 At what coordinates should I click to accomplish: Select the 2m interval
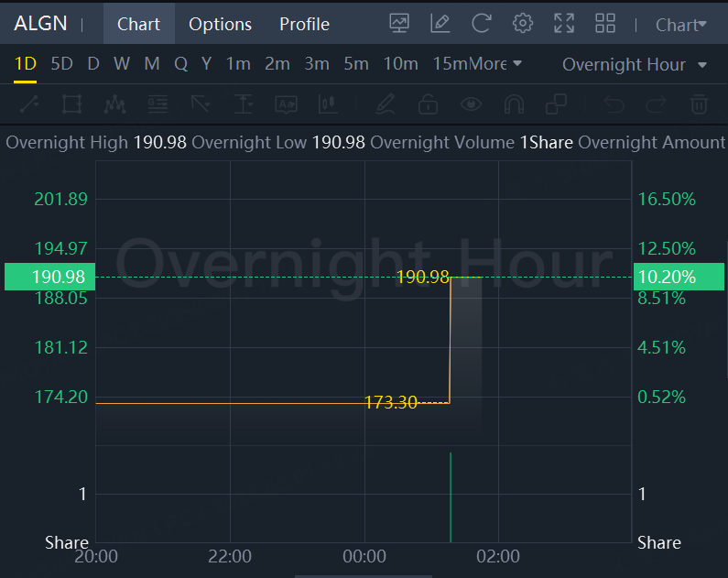(x=277, y=63)
